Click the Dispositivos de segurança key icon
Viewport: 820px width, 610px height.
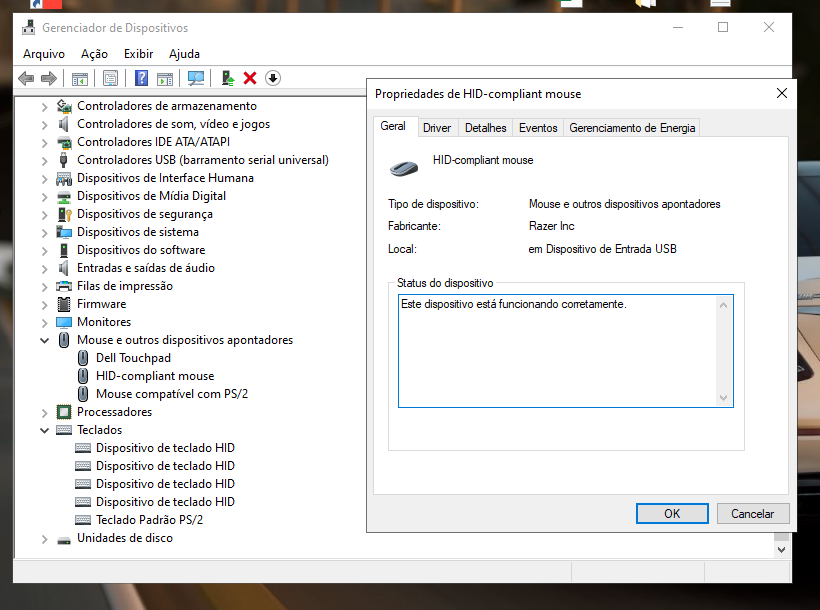click(x=64, y=214)
